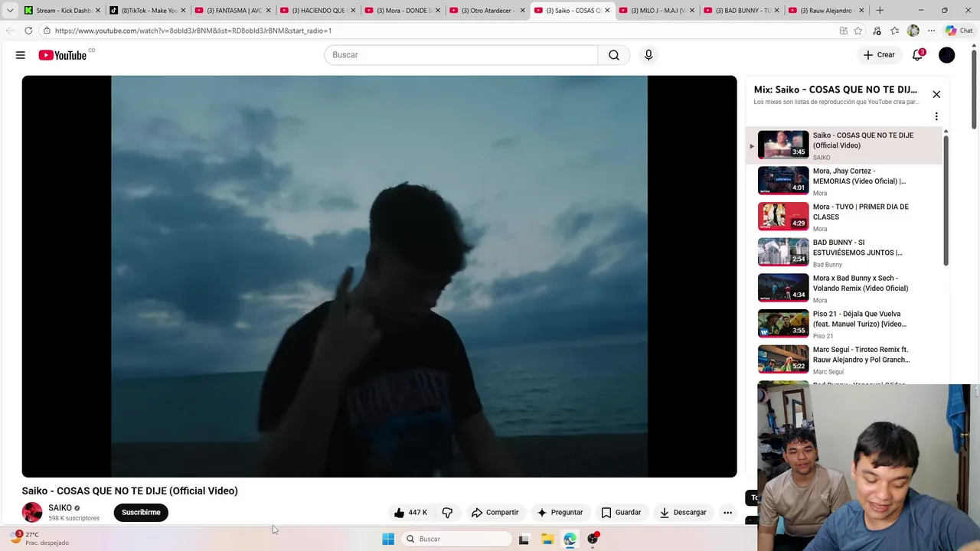The image size is (980, 551).
Task: Open Copilot Chat in browser
Action: point(959,31)
